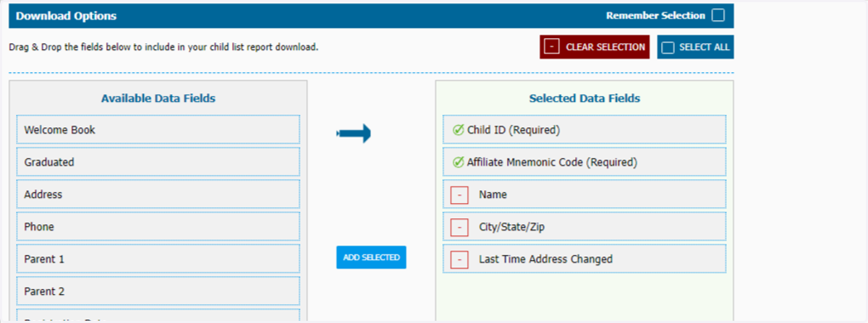This screenshot has height=323, width=868.
Task: Click the Add Selected button
Action: click(x=371, y=257)
